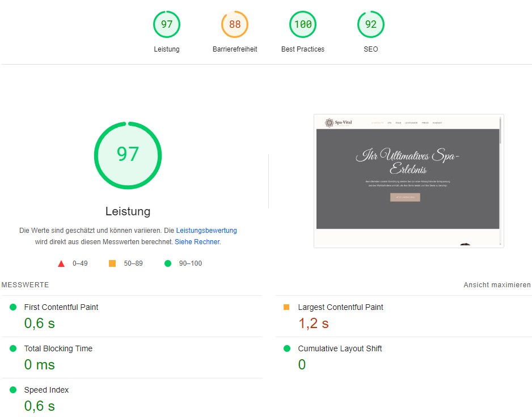Click the 0 ms Total Blocking Time value
Image resolution: width=532 pixels, height=417 pixels.
pyautogui.click(x=39, y=365)
